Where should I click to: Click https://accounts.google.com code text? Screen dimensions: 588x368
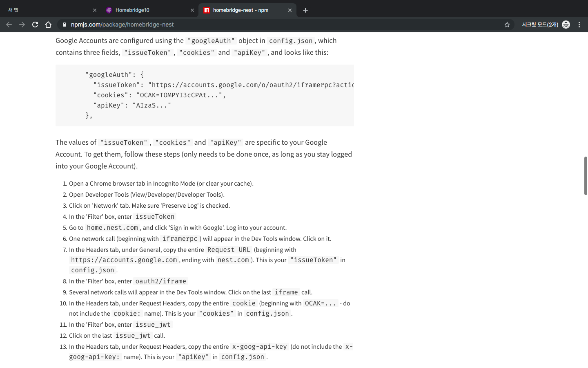[124, 260]
